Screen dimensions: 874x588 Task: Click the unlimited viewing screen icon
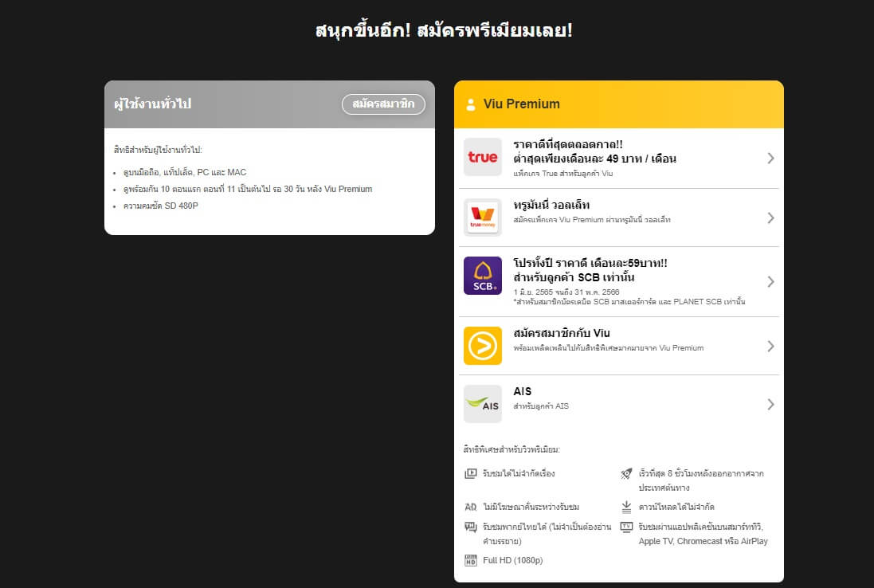point(469,472)
